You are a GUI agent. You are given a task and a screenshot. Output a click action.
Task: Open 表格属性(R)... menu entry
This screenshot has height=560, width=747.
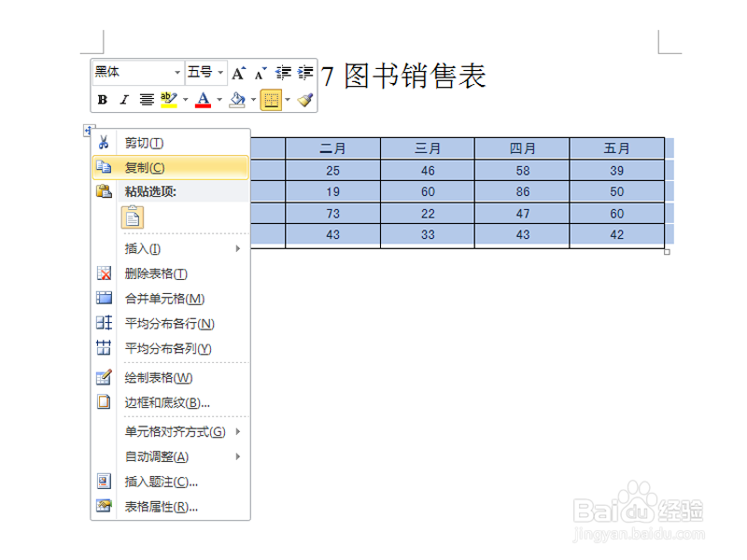coord(171,507)
